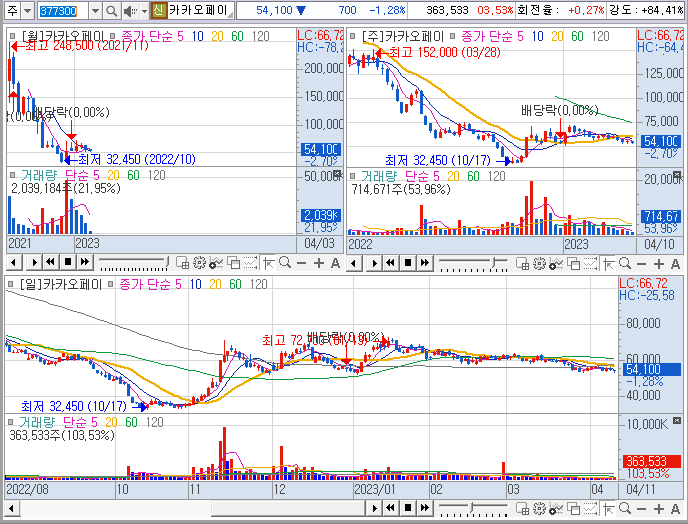Toggle the [일]카카오페이 series checkbox

tap(11, 284)
